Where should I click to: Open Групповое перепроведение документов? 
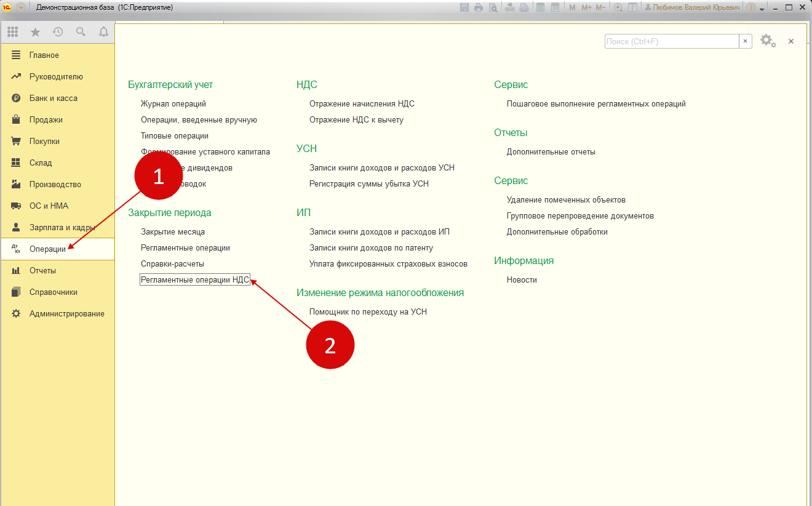[580, 216]
